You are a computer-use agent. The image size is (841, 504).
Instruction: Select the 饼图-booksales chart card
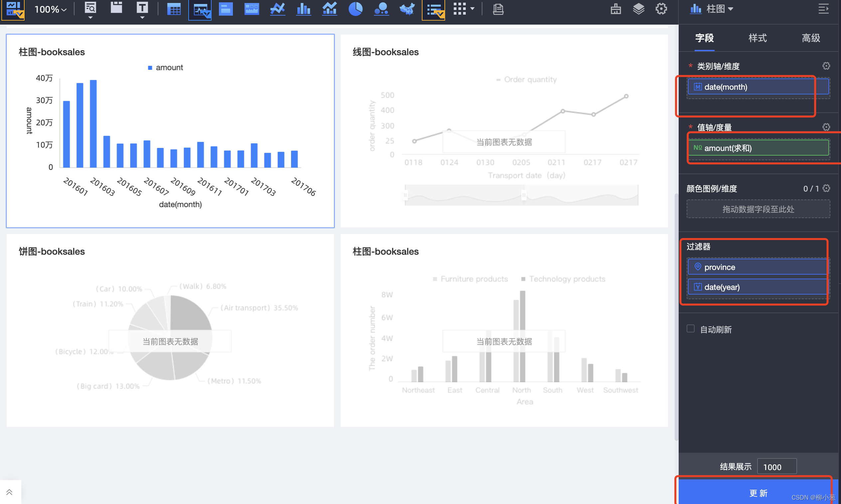pyautogui.click(x=170, y=330)
